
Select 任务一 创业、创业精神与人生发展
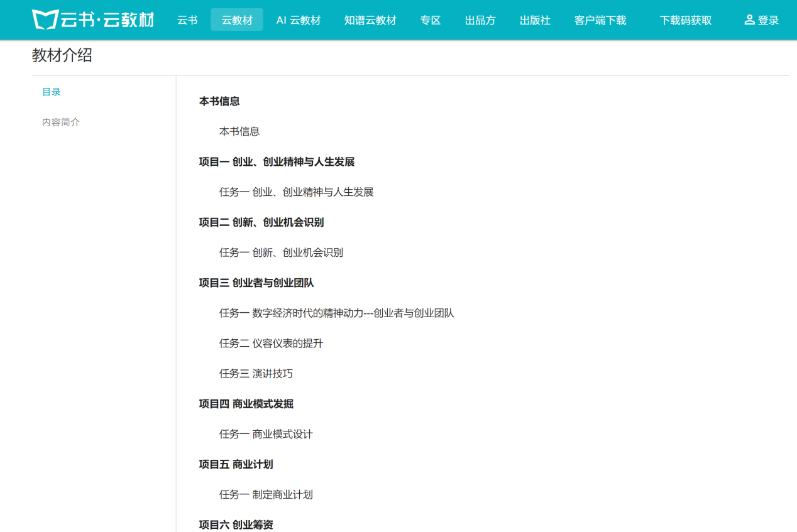coord(296,192)
